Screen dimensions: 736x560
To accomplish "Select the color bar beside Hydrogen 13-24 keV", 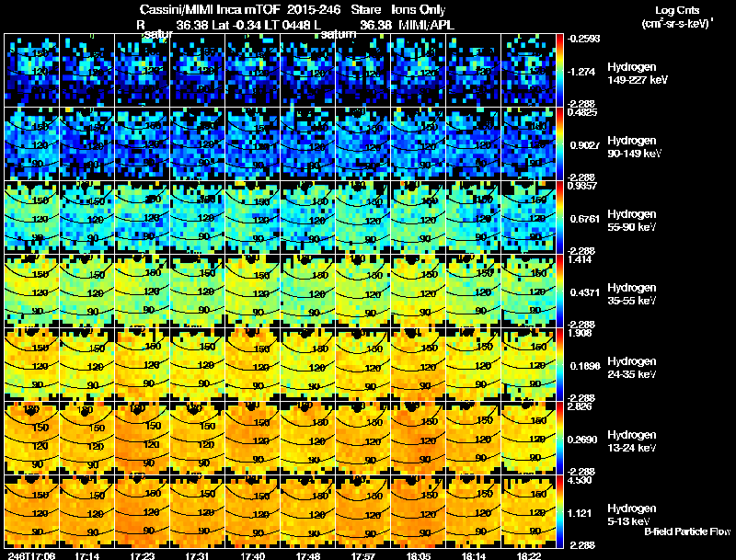I will (x=559, y=439).
